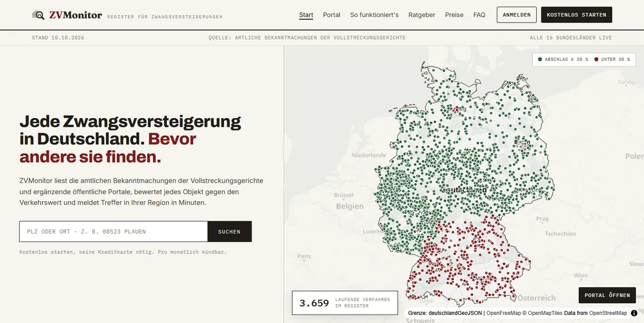The image size is (644, 323).
Task: Click the ZVMonitor brand name
Action: coord(75,15)
